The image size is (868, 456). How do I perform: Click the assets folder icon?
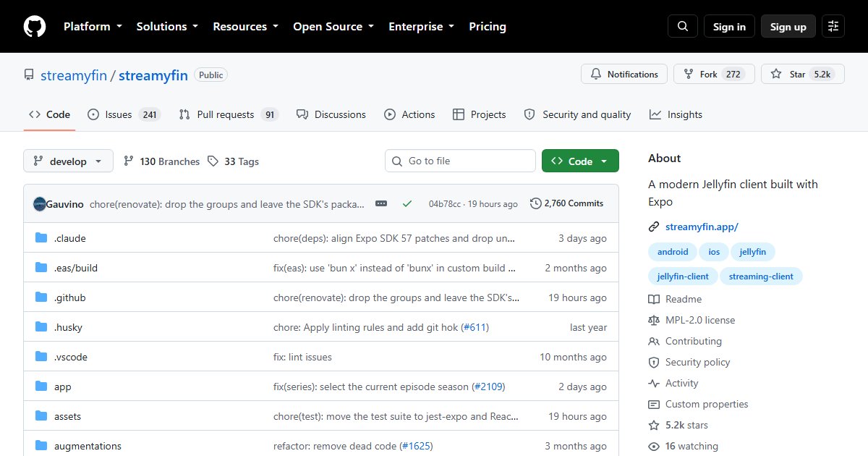pos(41,416)
